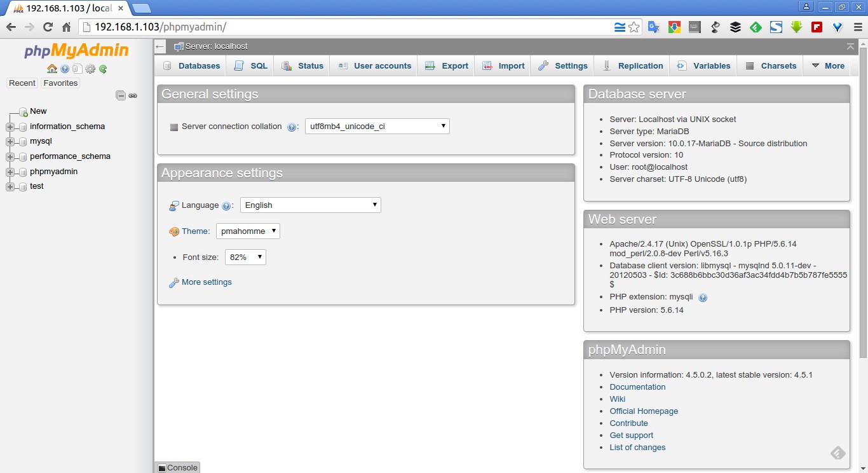Expand the mysql database node
This screenshot has width=868, height=473.
pos(10,142)
